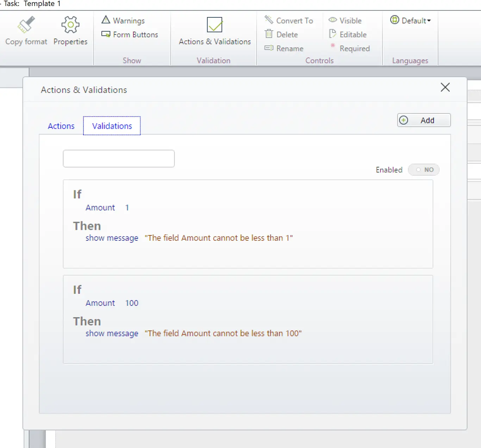This screenshot has height=448, width=481.
Task: Show Warnings in the ribbon
Action: point(123,20)
